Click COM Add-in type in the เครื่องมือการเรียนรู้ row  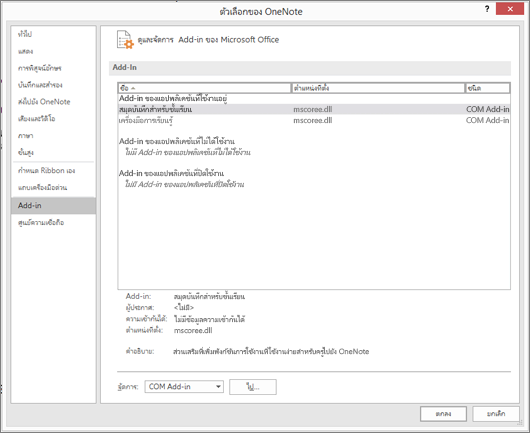[487, 120]
